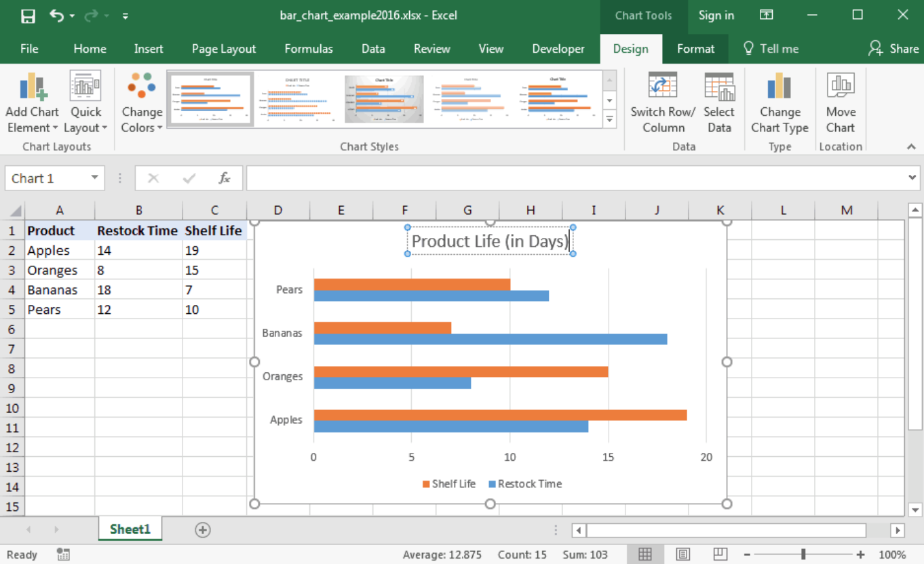Click the formula bar Enter checkmark icon
924x564 pixels.
tap(189, 178)
